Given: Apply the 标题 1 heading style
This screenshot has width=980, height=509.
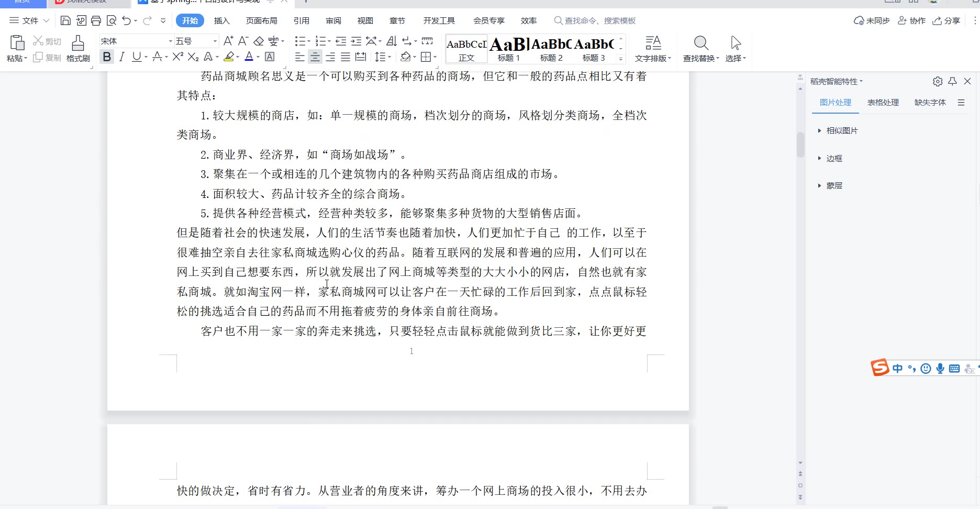Looking at the screenshot, I should coord(509,49).
